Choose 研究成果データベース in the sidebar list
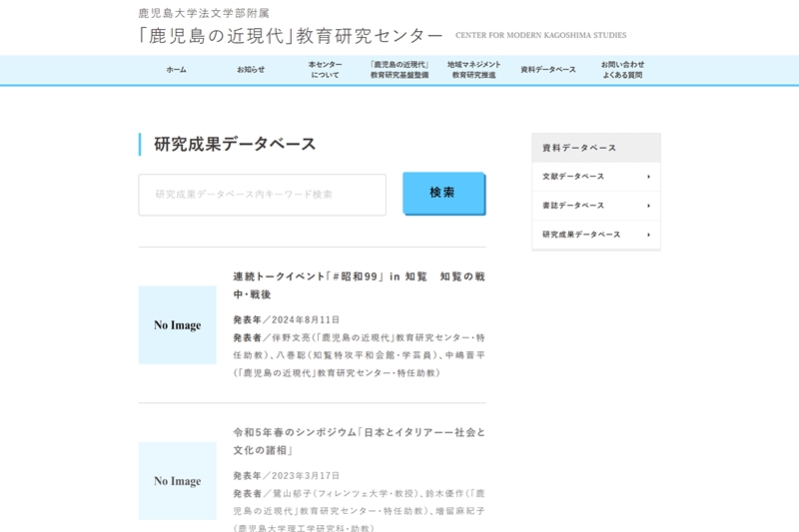Image resolution: width=799 pixels, height=532 pixels. (581, 235)
